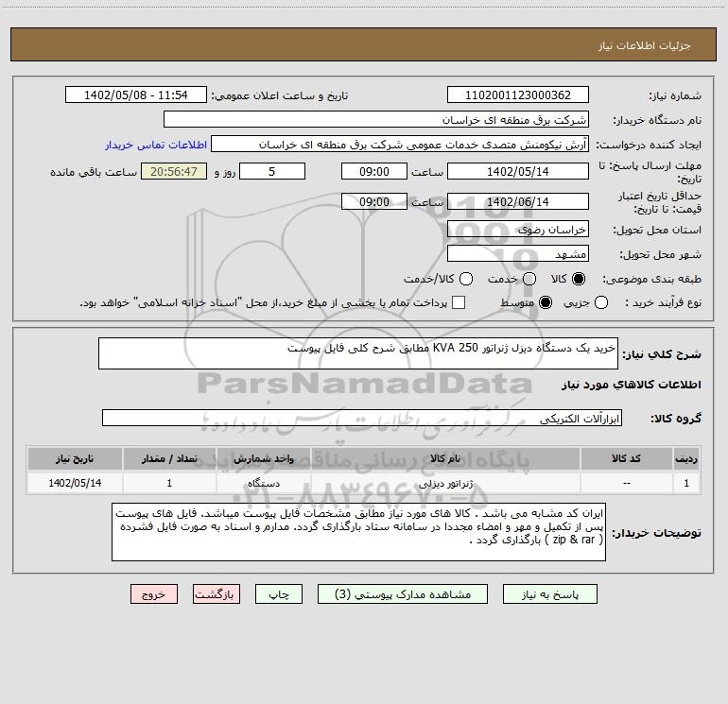Toggle the اسناد خزانه اسلامی payment checkbox
728x704 pixels.
[x=459, y=302]
